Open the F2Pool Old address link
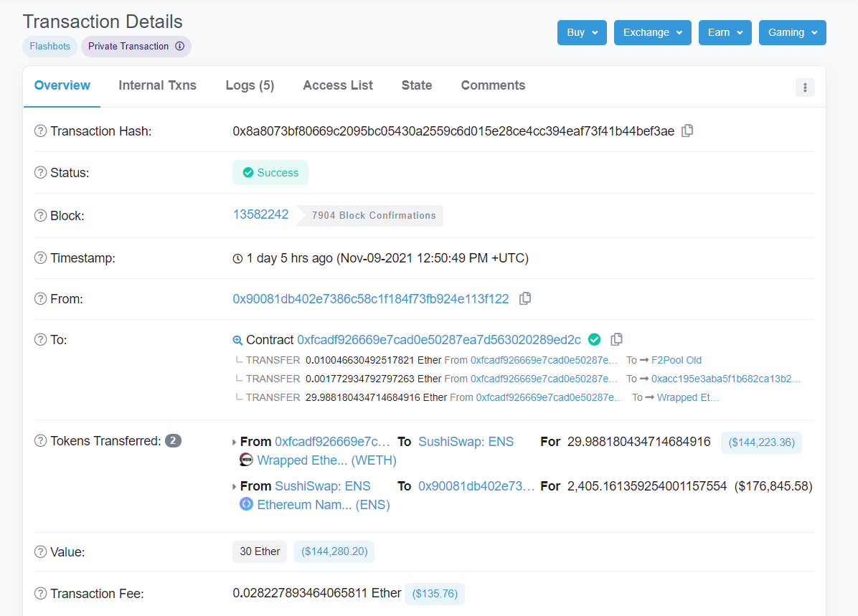This screenshot has height=616, width=858. [676, 360]
